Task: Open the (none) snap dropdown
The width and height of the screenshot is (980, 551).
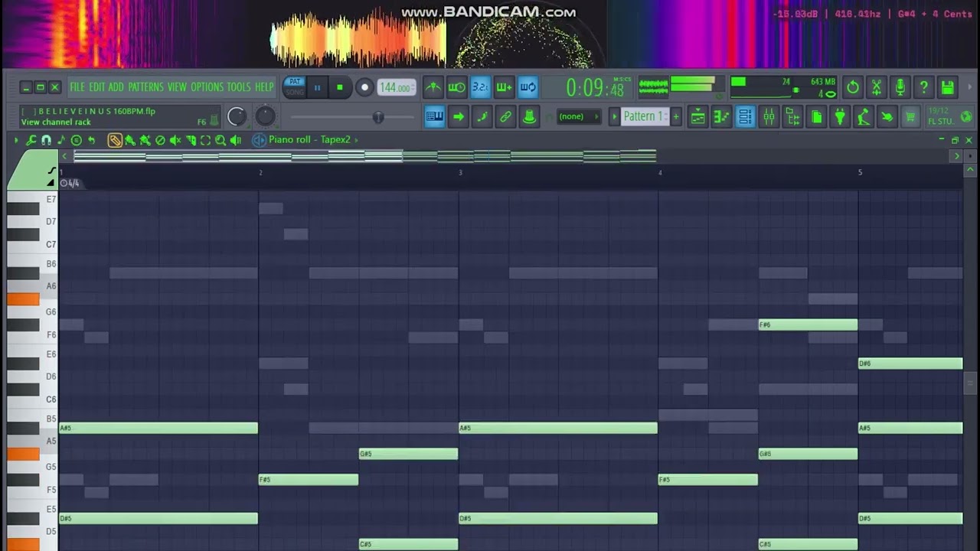Action: tap(580, 117)
